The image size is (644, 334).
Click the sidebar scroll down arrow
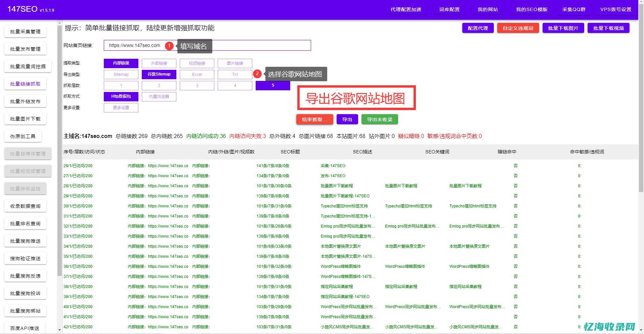(59, 330)
